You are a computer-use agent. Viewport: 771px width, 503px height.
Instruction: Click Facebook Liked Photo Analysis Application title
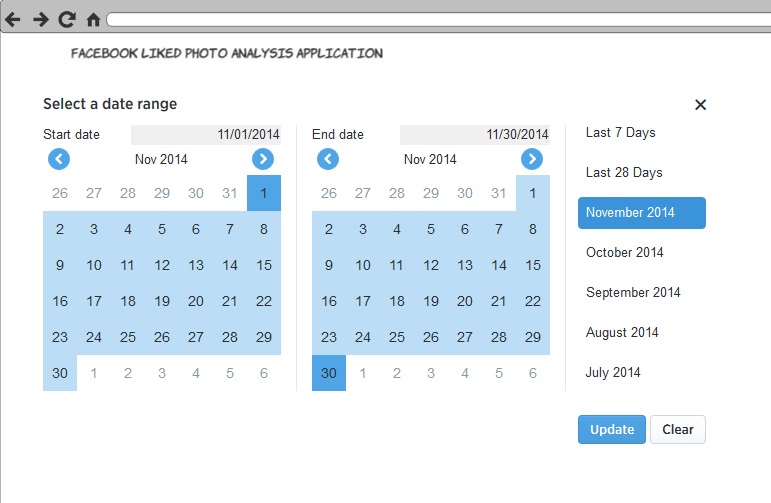point(227,53)
